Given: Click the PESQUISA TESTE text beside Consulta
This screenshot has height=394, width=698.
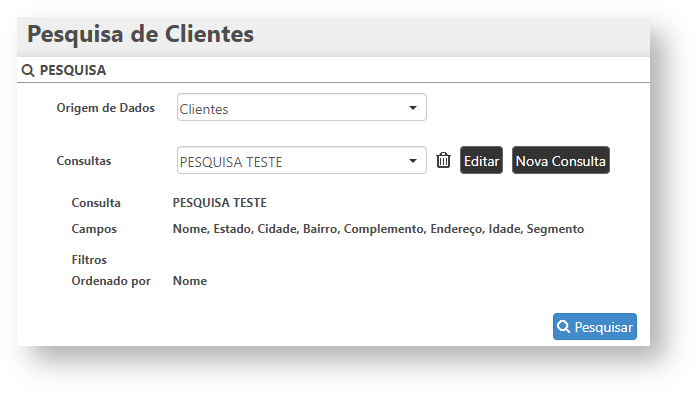Looking at the screenshot, I should tap(219, 203).
